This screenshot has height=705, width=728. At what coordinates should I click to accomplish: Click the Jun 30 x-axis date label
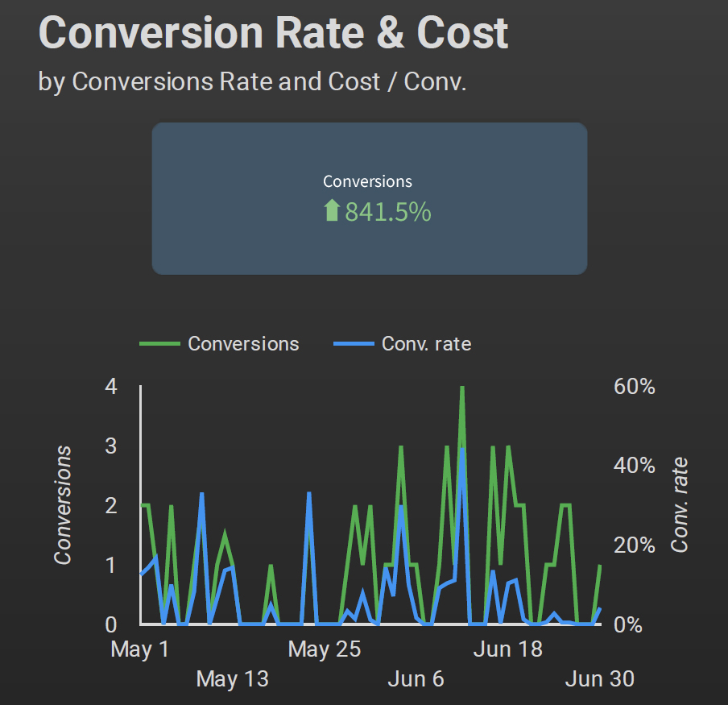tap(599, 679)
